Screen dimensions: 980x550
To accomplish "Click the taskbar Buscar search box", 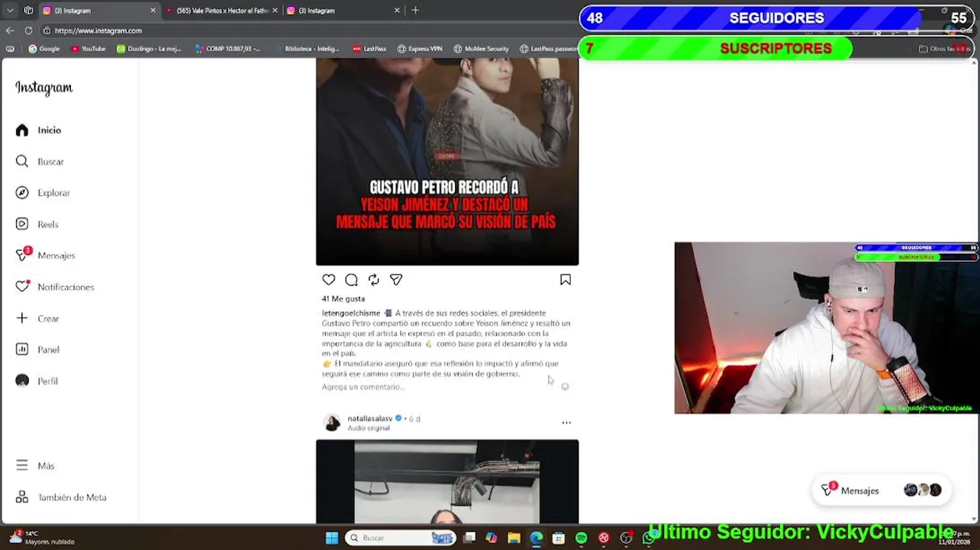I will click(400, 538).
